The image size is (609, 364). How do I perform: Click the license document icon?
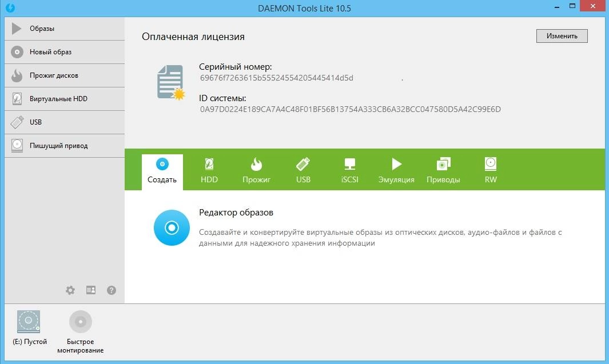point(171,83)
